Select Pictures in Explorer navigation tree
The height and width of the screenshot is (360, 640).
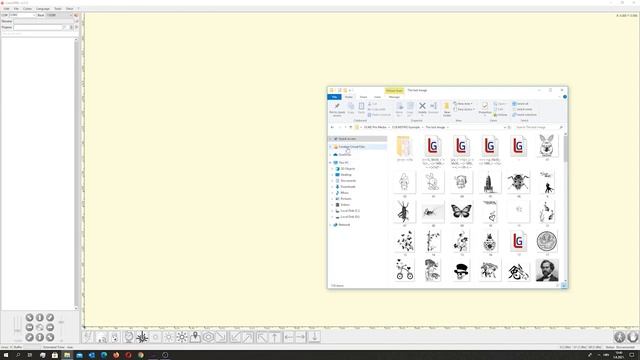click(x=346, y=199)
